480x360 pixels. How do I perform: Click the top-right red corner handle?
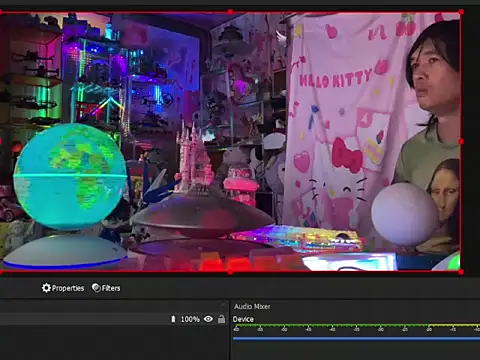coord(461,12)
